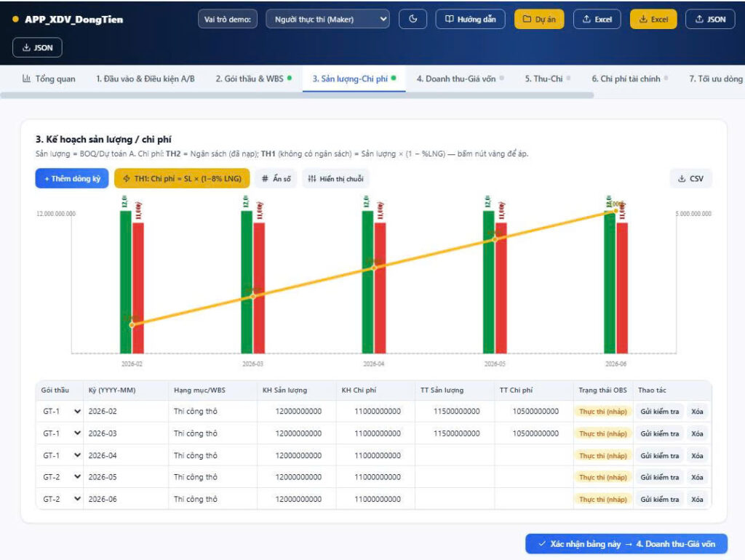Click the Thực thi (nháp) status badge for 2026-05
Viewport: 745px width, 560px height.
coord(603,477)
